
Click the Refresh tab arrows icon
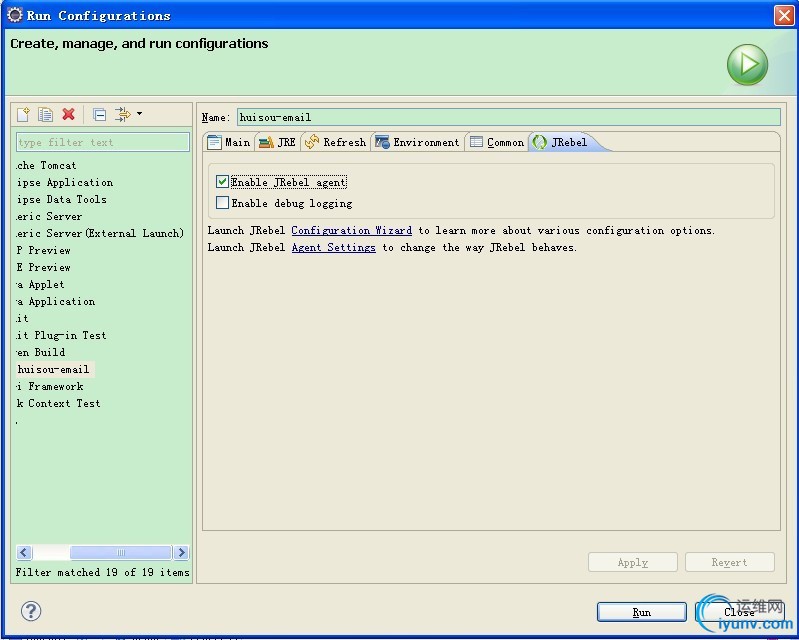click(312, 142)
